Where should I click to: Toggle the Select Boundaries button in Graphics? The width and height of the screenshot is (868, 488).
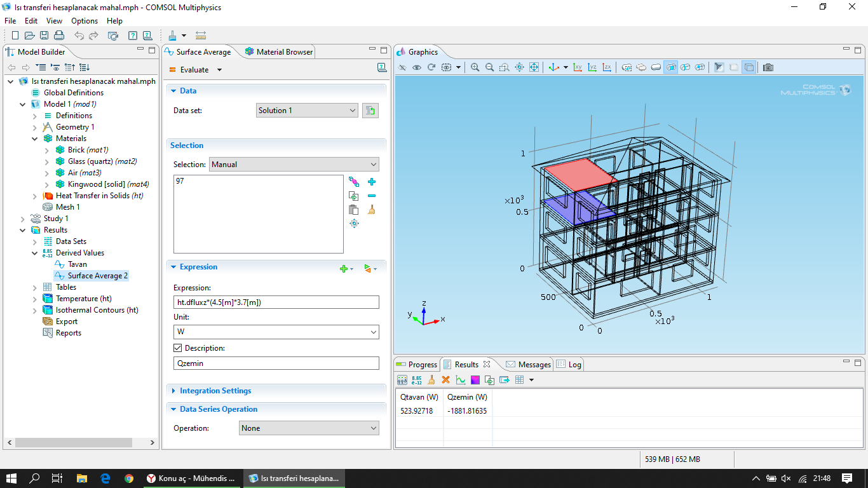click(671, 67)
